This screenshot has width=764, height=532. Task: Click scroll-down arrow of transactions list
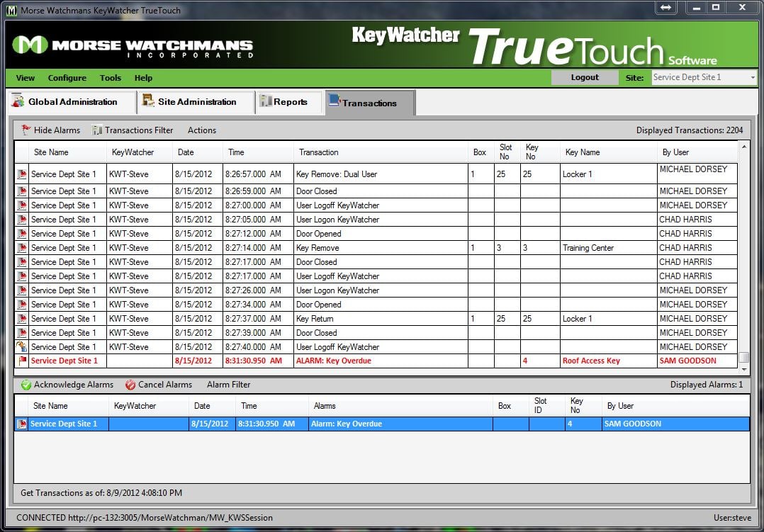(x=743, y=370)
